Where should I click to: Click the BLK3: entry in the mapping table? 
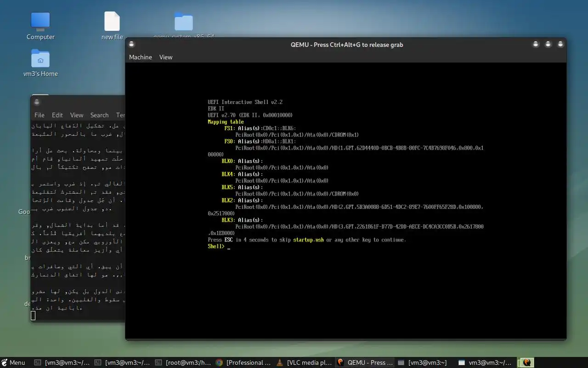228,220
